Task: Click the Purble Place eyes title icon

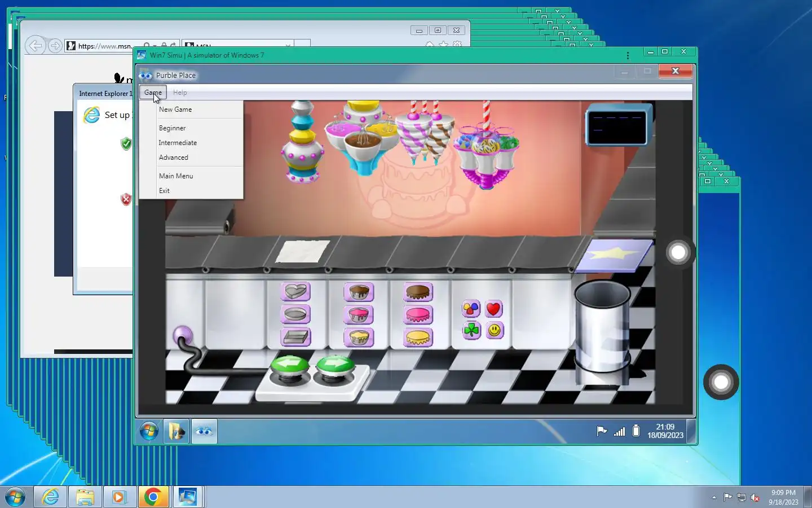Action: [x=145, y=75]
